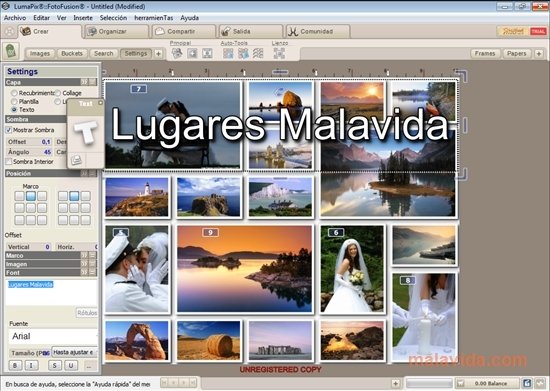Screen dimensions: 550x391
Task: Click third Auto-Tools wavy lines icon
Action: pyautogui.click(x=258, y=53)
